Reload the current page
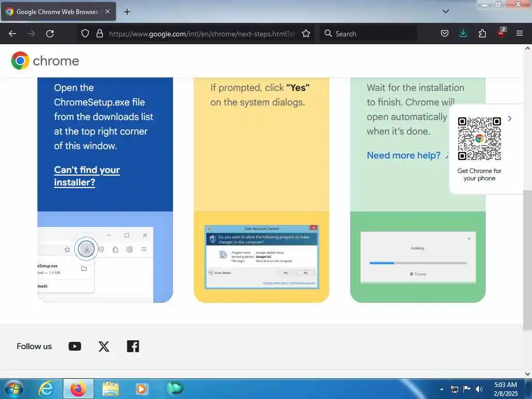 click(x=50, y=34)
